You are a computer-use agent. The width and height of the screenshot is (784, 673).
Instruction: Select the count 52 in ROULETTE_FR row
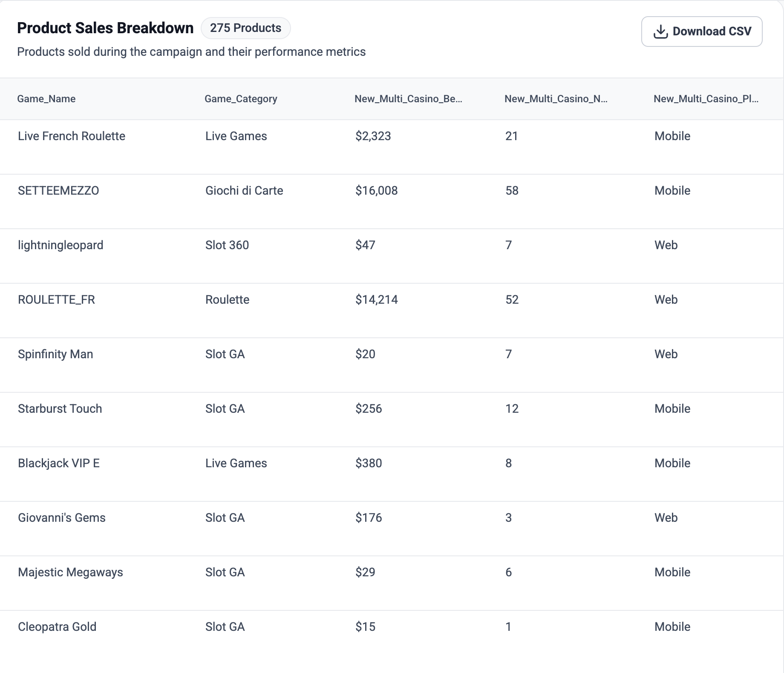tap(512, 300)
